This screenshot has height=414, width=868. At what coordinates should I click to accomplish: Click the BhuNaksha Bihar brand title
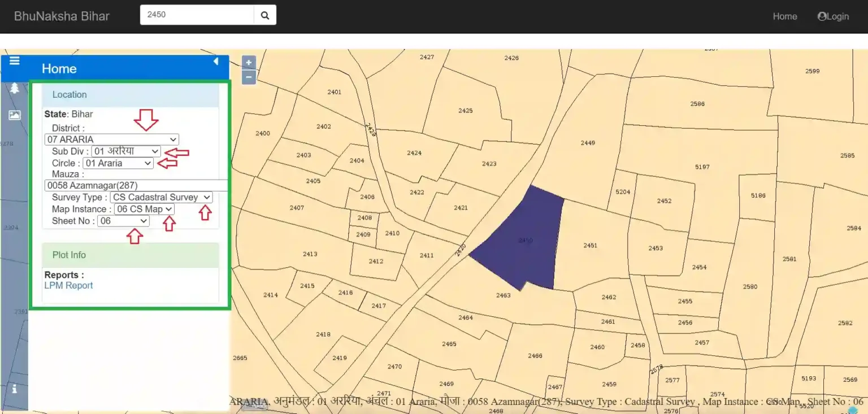62,16
